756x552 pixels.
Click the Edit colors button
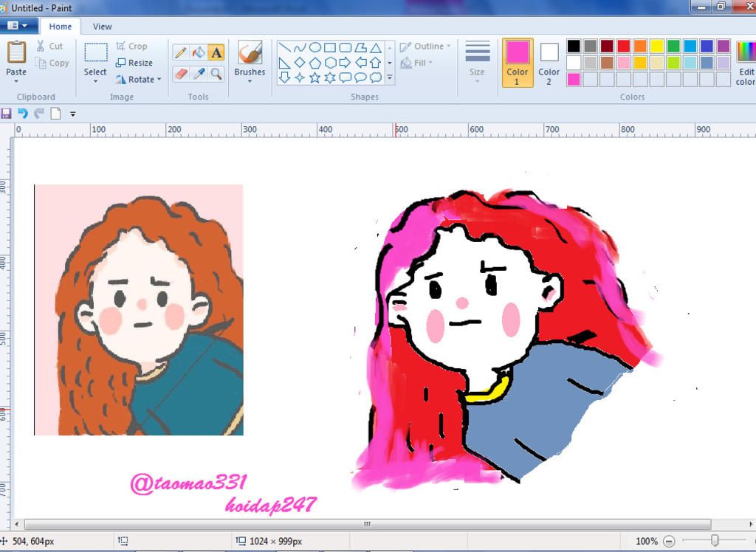click(x=746, y=63)
